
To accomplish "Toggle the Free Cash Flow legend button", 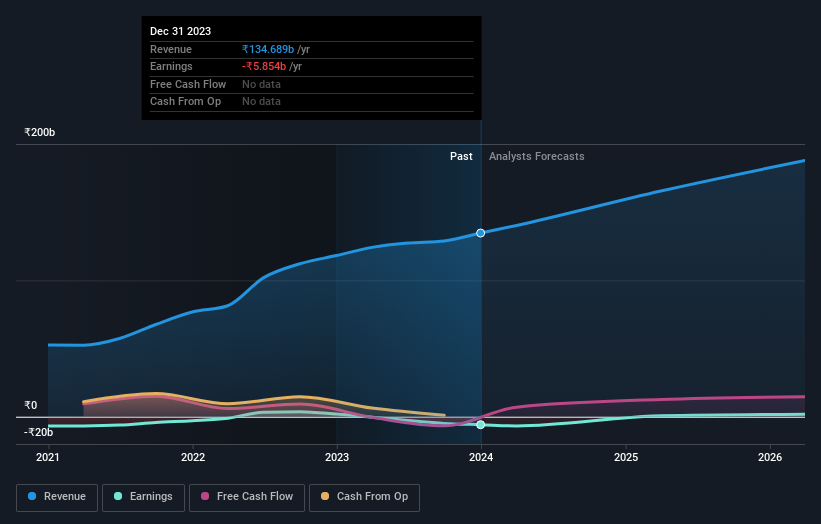I will (247, 497).
